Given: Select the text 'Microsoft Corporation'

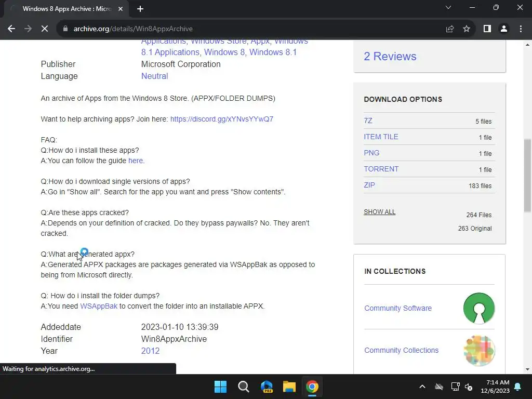Looking at the screenshot, I should coord(181,64).
